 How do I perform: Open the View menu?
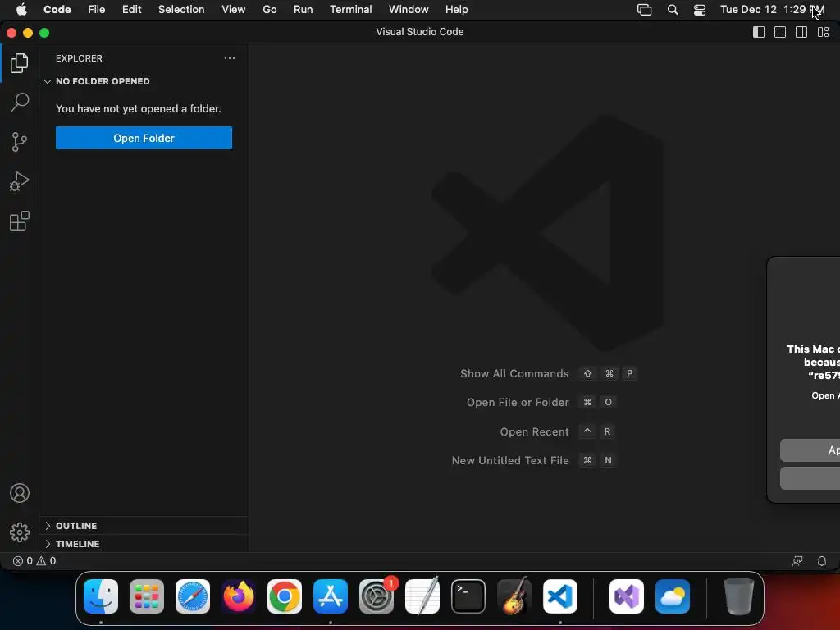coord(234,10)
